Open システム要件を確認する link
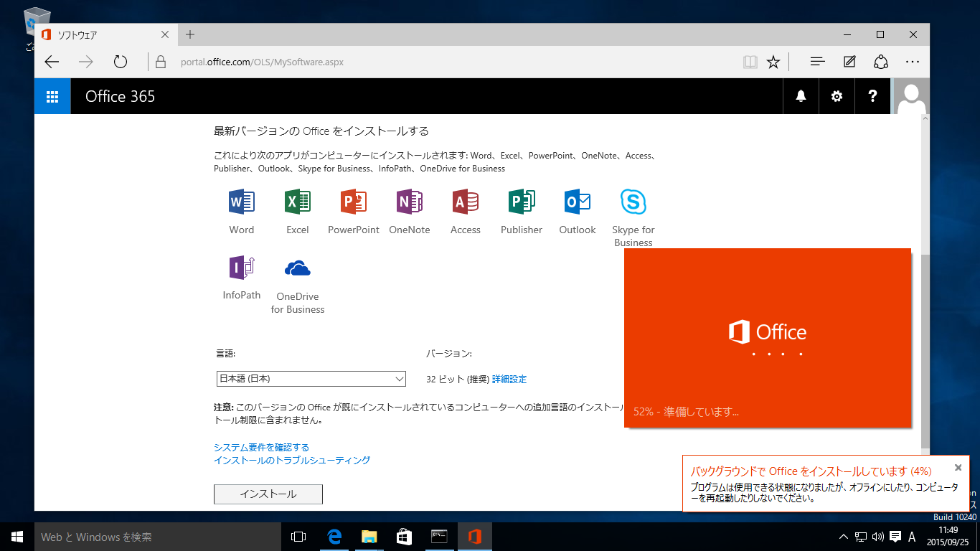This screenshot has width=980, height=551. 261,447
